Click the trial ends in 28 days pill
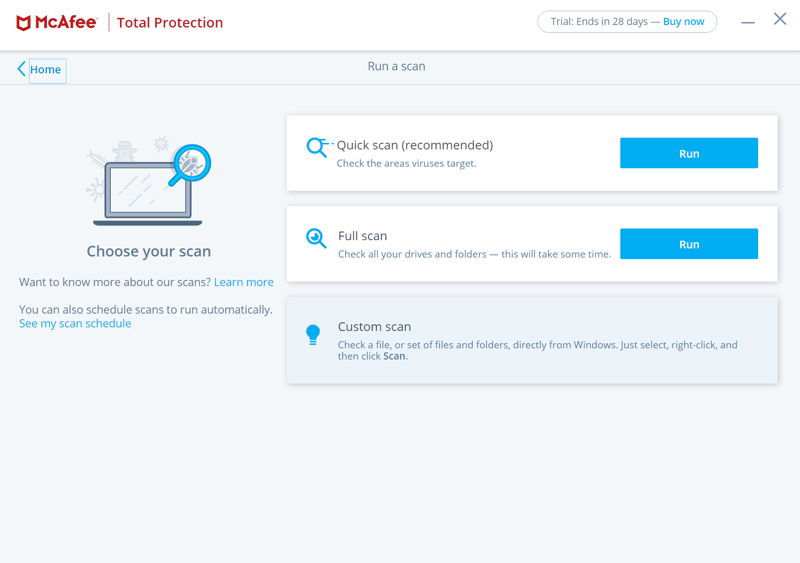The image size is (800, 563). 627,22
